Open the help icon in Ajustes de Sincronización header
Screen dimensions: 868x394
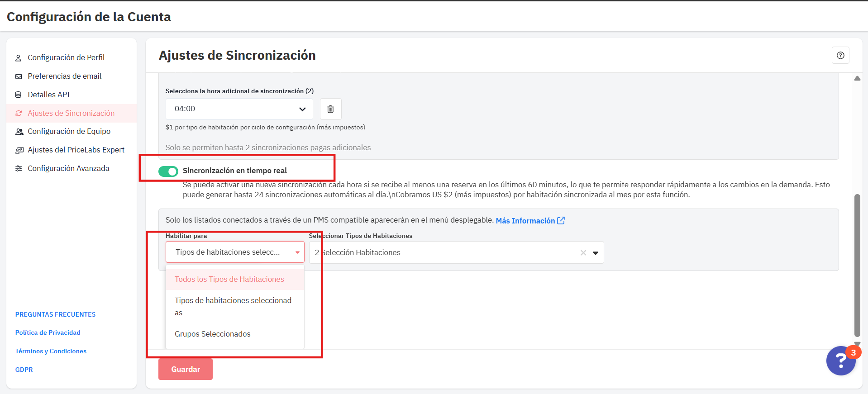(840, 55)
